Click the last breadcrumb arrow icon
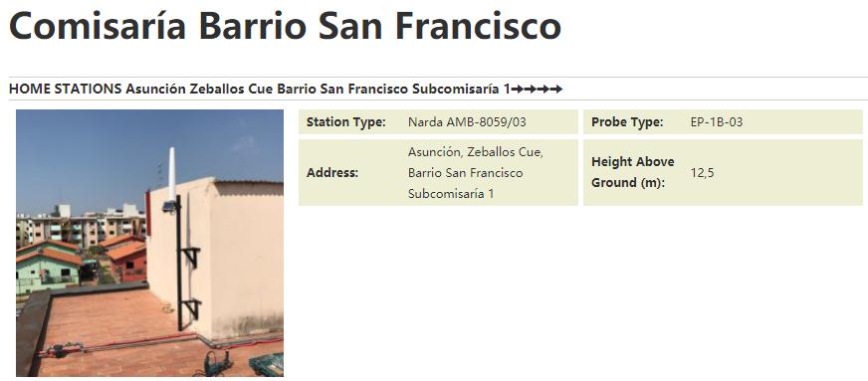 point(557,89)
